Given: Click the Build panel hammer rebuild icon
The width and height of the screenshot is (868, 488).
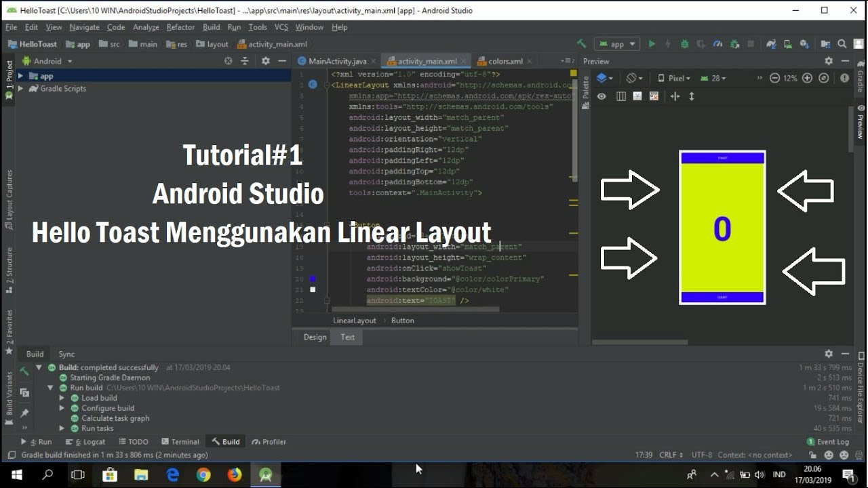Looking at the screenshot, I should click(x=24, y=371).
